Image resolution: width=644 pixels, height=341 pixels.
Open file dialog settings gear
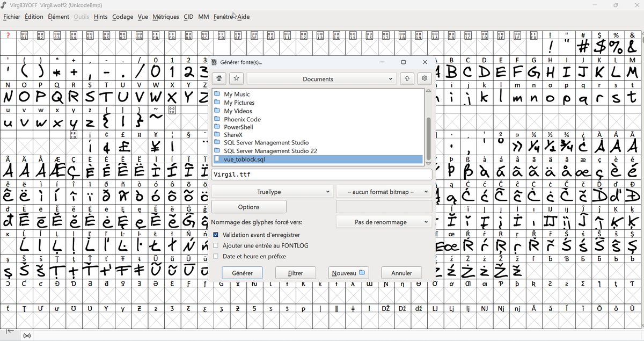(x=425, y=79)
